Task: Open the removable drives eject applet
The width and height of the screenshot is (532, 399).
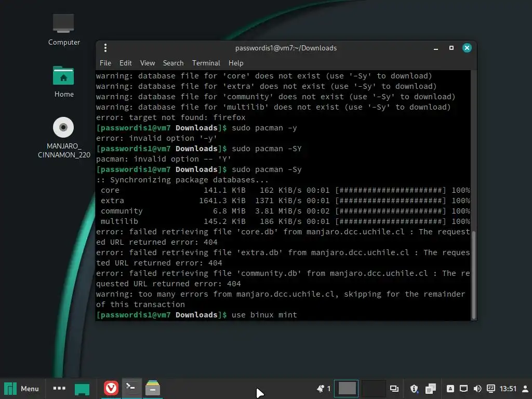Action: coord(450,389)
